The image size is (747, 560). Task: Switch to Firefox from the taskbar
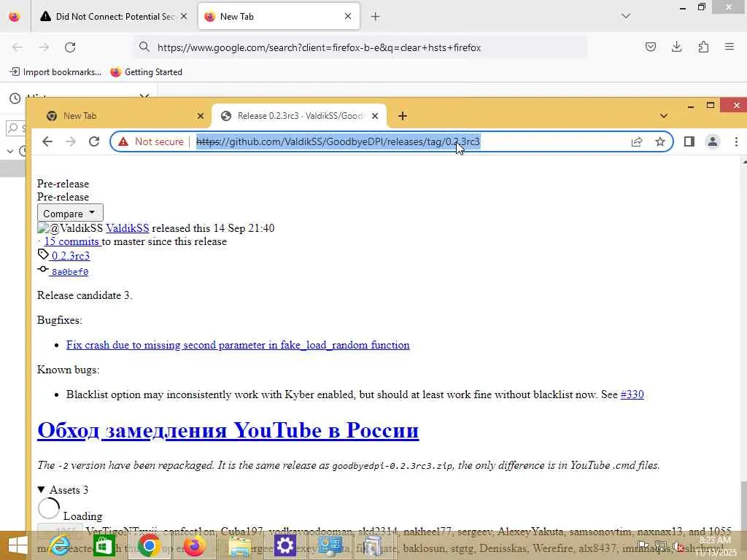click(x=194, y=545)
